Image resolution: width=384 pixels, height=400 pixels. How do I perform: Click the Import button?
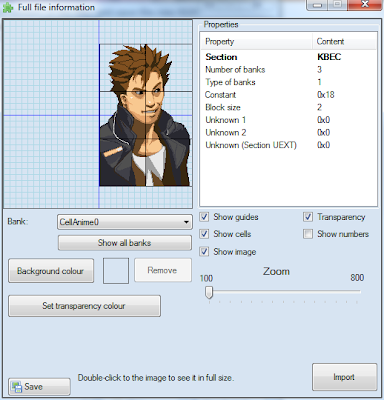pyautogui.click(x=344, y=377)
